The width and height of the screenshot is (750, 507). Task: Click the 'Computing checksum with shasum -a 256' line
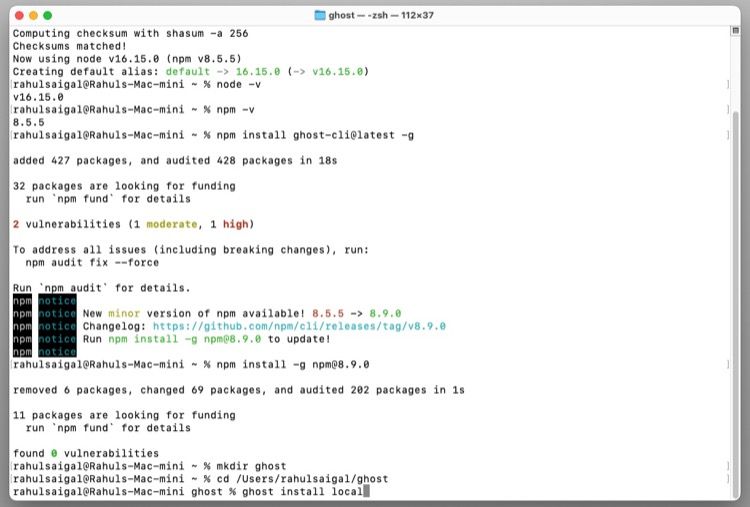(x=131, y=33)
